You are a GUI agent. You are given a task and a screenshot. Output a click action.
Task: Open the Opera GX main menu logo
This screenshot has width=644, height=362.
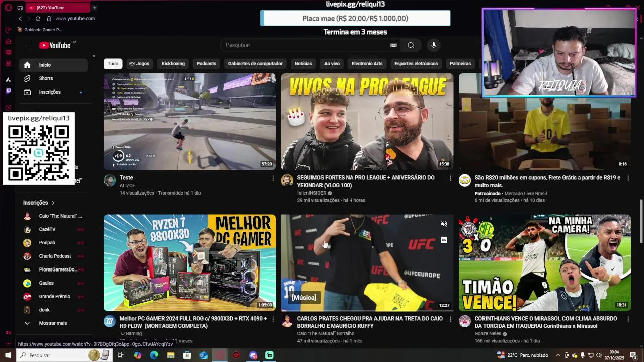tap(8, 8)
